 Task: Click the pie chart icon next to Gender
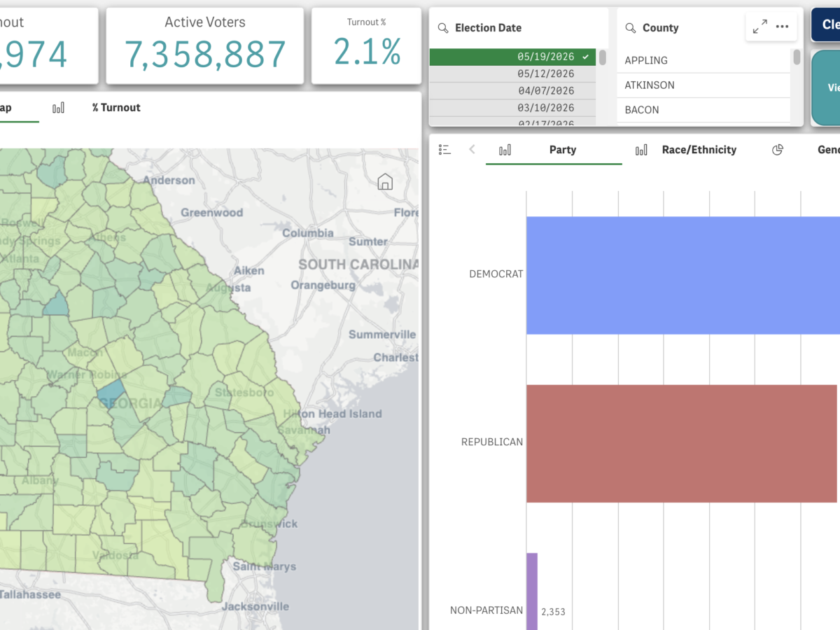pyautogui.click(x=778, y=150)
